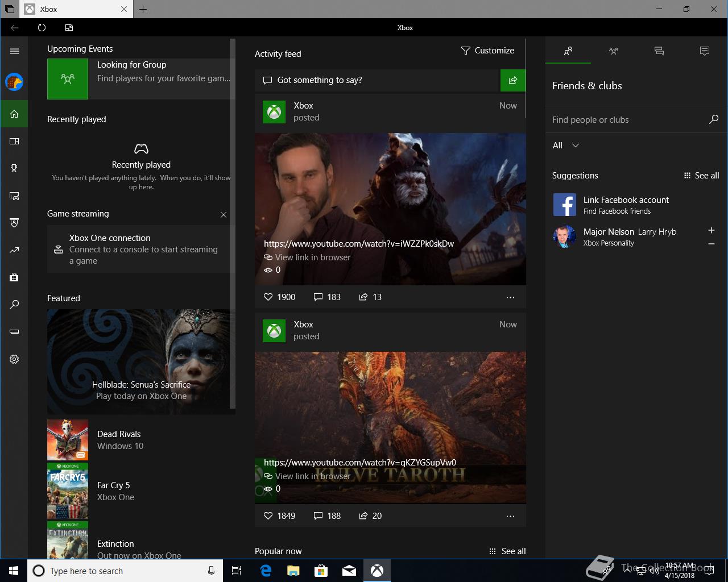Open more options on first Xbox post

coord(510,297)
